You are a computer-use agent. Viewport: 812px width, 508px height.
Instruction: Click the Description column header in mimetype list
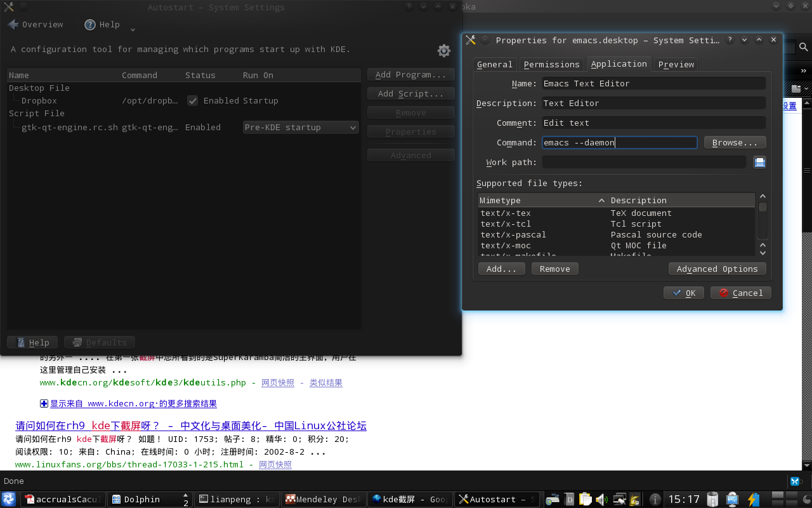[x=681, y=201]
